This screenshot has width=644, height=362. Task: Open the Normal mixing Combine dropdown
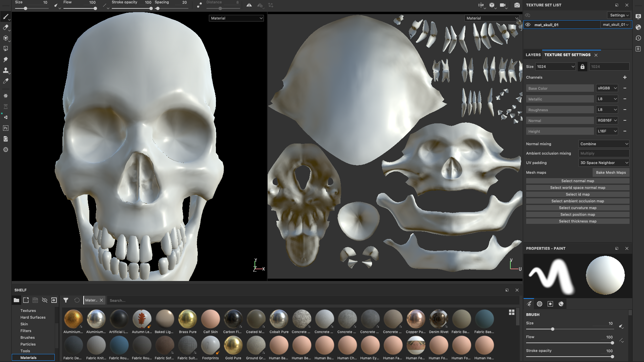(603, 144)
